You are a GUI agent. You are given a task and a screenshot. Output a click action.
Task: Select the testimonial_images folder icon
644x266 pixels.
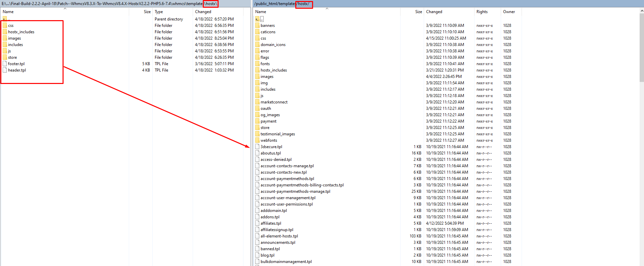coord(257,134)
